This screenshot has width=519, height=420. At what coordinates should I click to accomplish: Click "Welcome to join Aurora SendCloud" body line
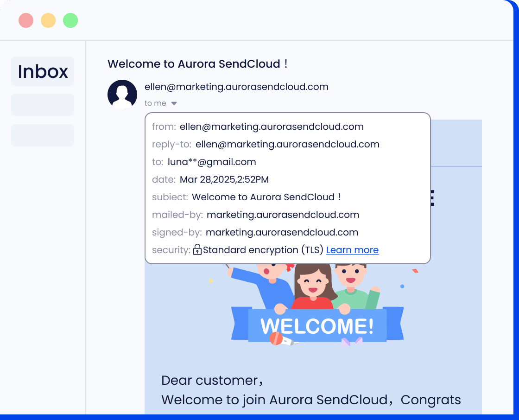coord(274,400)
